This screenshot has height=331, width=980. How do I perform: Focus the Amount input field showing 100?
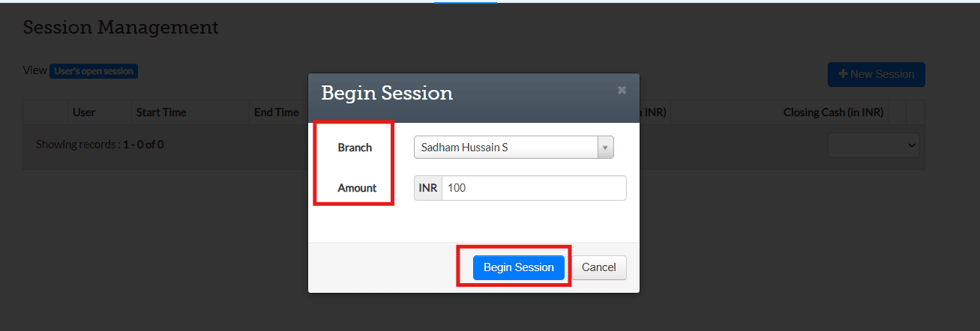[x=533, y=188]
